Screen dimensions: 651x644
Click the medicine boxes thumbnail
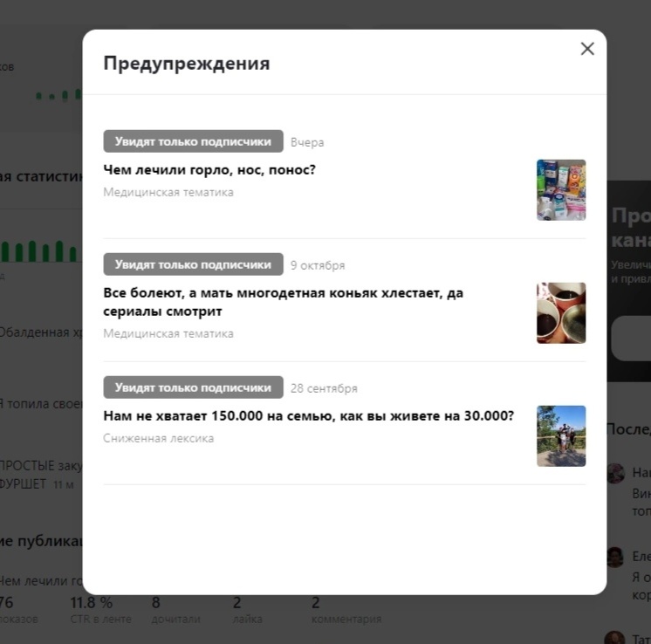561,189
